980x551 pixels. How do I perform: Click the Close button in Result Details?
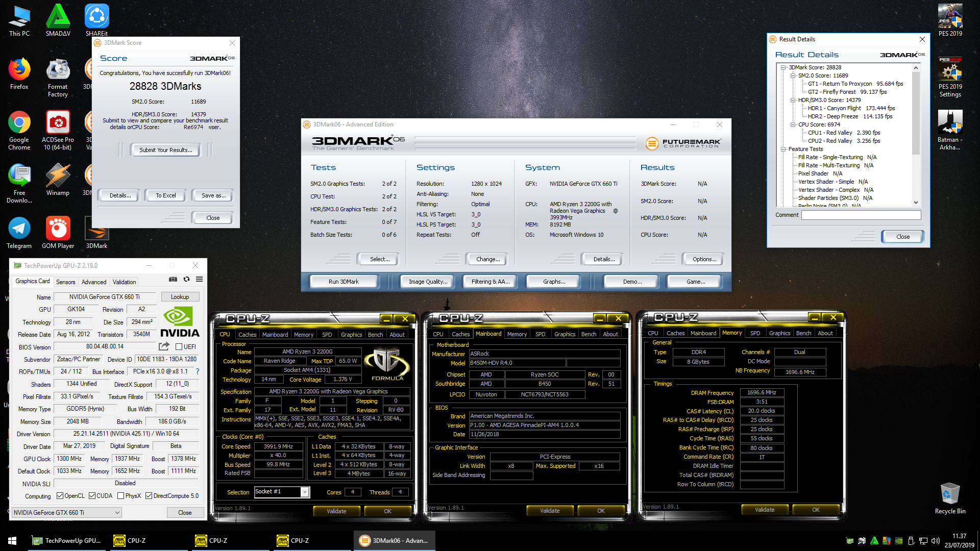(903, 237)
